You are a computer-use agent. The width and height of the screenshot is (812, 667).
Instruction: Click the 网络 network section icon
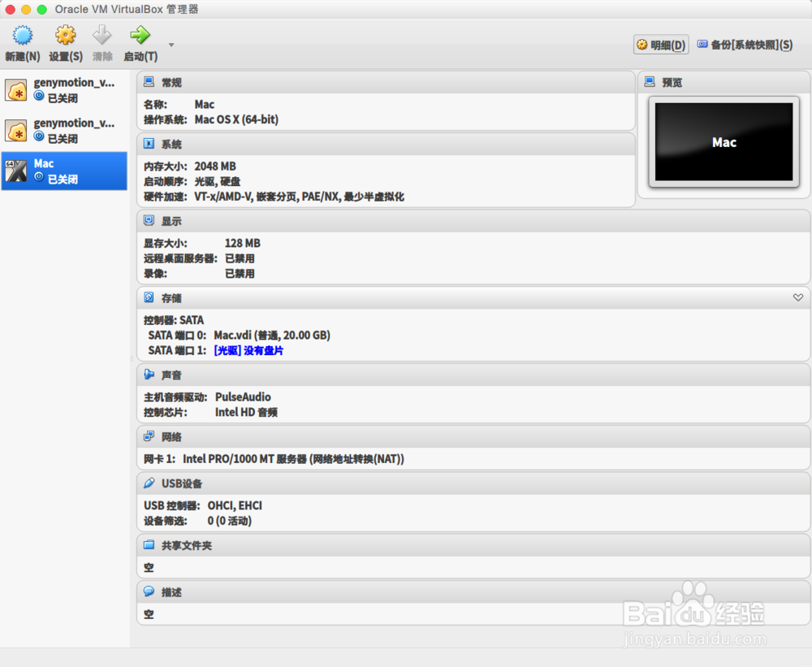(x=148, y=436)
